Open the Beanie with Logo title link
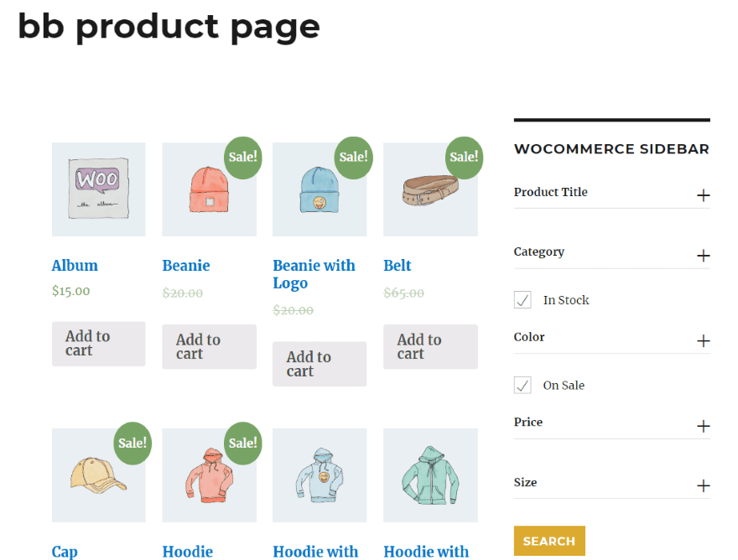Viewport: 738px width, 560px height. [x=314, y=274]
